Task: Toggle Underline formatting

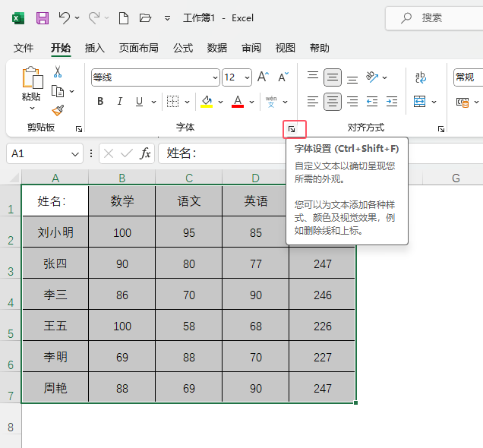Action: click(x=139, y=101)
